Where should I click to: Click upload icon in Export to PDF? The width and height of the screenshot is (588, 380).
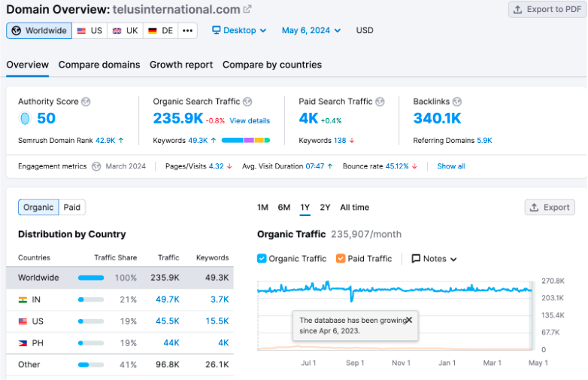(517, 9)
